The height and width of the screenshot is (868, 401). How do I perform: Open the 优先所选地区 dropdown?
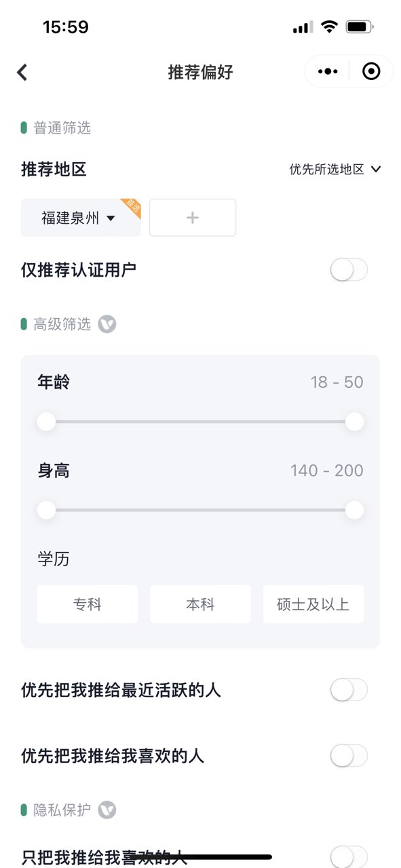click(x=335, y=170)
